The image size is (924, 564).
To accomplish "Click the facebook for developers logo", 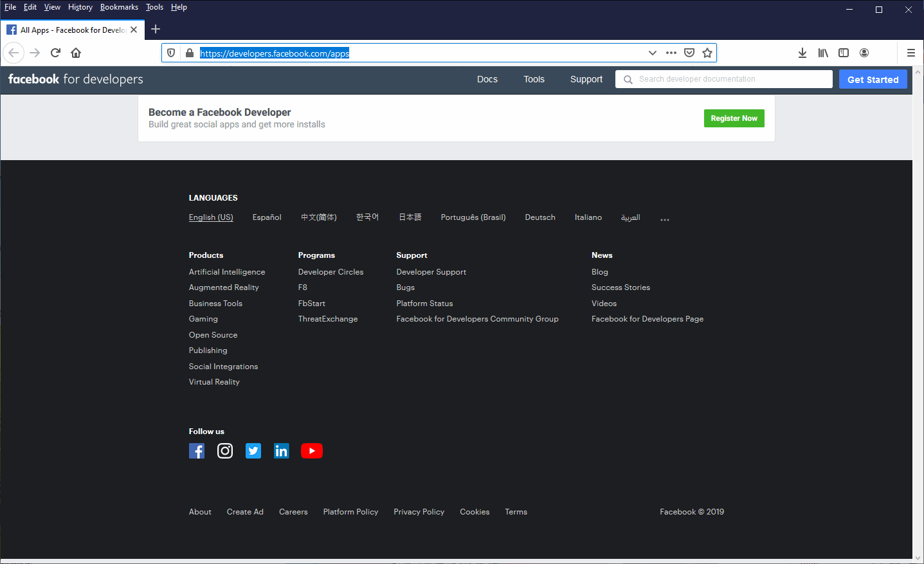I will coord(76,79).
